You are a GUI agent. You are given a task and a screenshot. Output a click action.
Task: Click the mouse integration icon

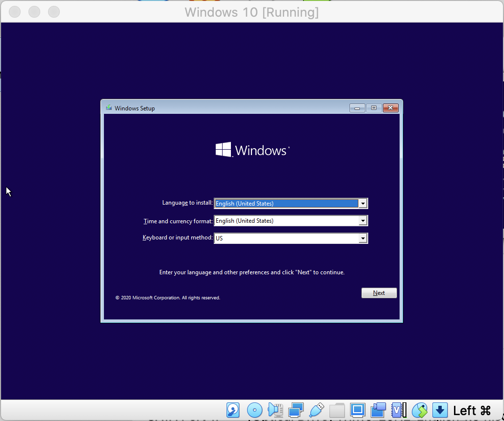click(x=420, y=410)
